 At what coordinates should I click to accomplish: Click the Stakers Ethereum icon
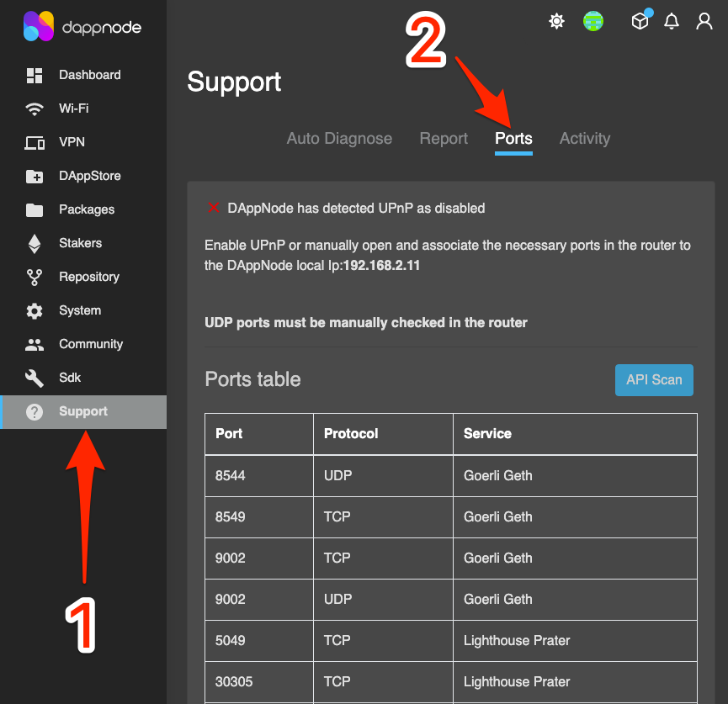[x=35, y=244]
